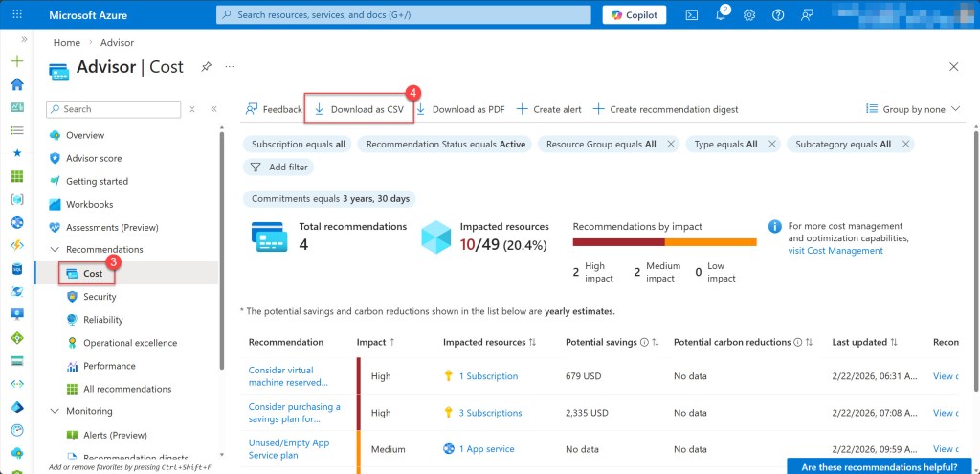980x474 pixels.
Task: Open the Azure portal waffle menu icon
Action: click(16, 15)
